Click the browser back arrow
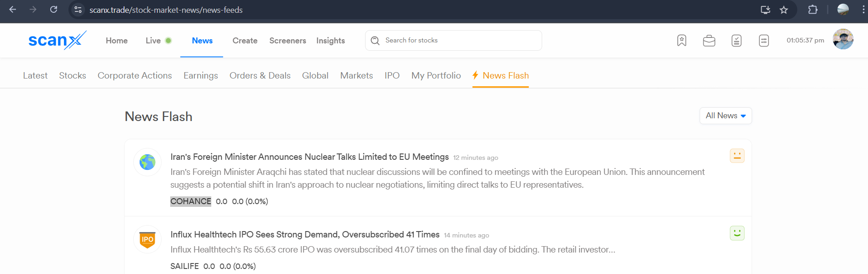The height and width of the screenshot is (274, 868). [13, 10]
